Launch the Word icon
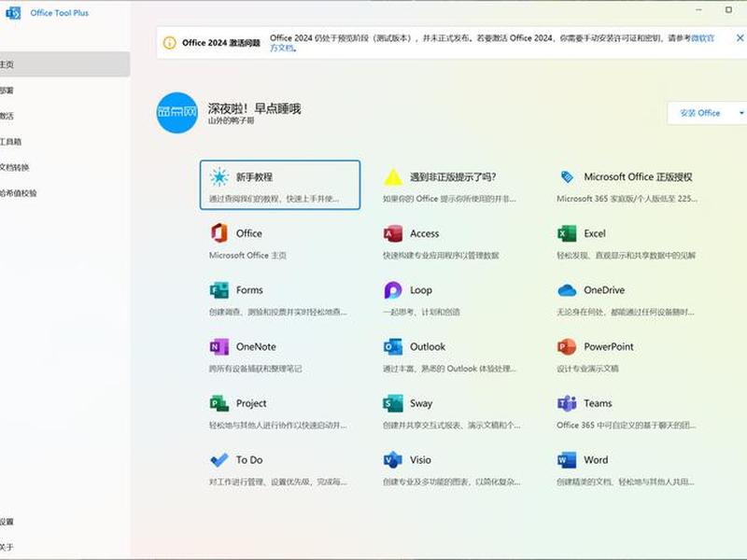This screenshot has width=747, height=560. click(567, 460)
